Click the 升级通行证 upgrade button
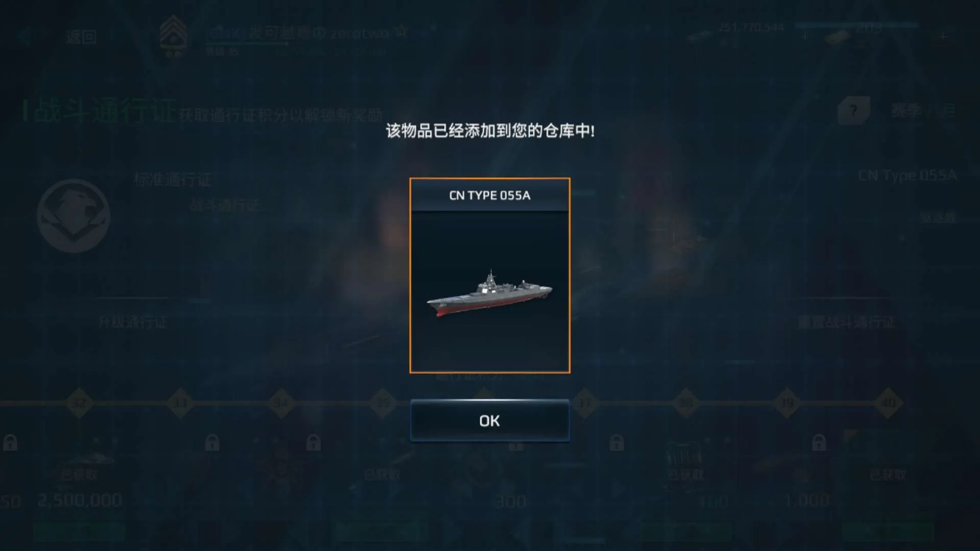 (x=133, y=322)
